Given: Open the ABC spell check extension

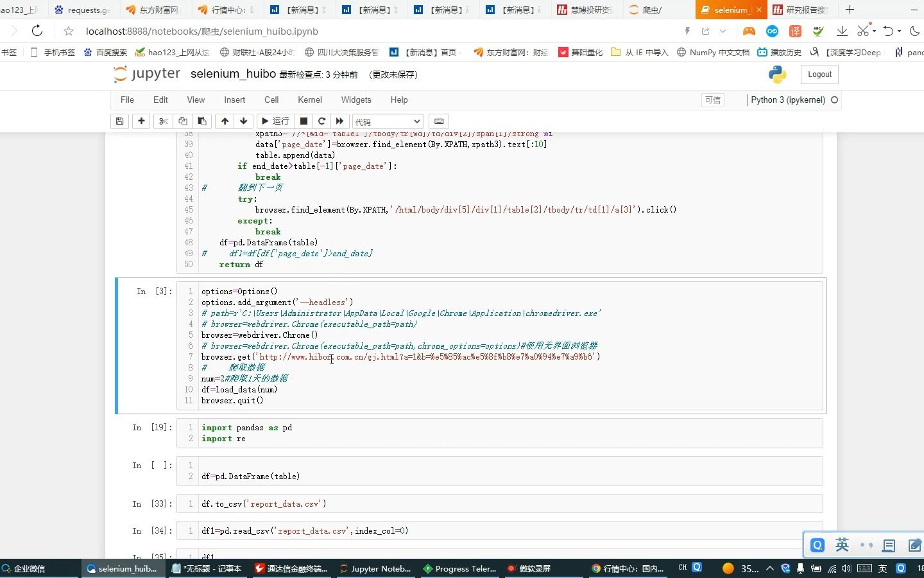Looking at the screenshot, I should (818, 30).
